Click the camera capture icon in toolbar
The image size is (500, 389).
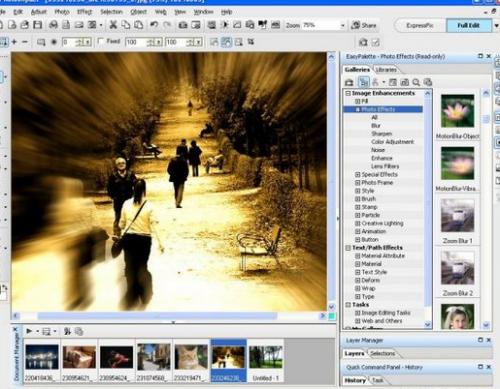(x=183, y=25)
